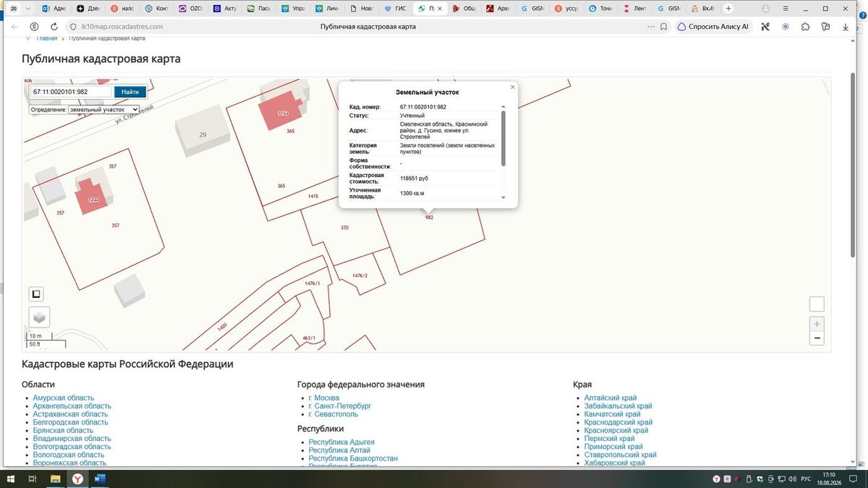Close the Земельный участок info popup
This screenshot has width=868, height=488.
click(x=513, y=87)
